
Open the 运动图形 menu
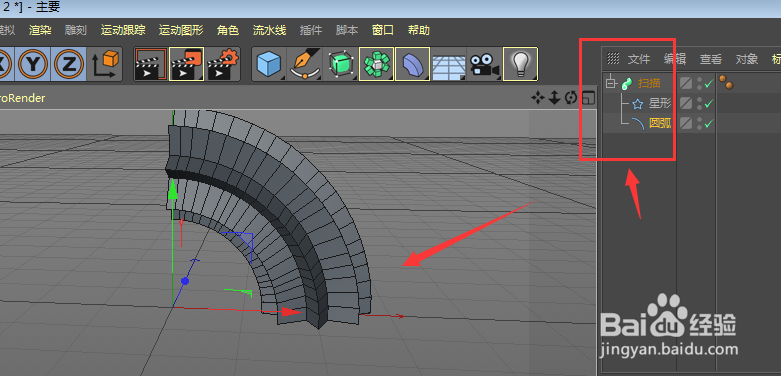point(181,30)
